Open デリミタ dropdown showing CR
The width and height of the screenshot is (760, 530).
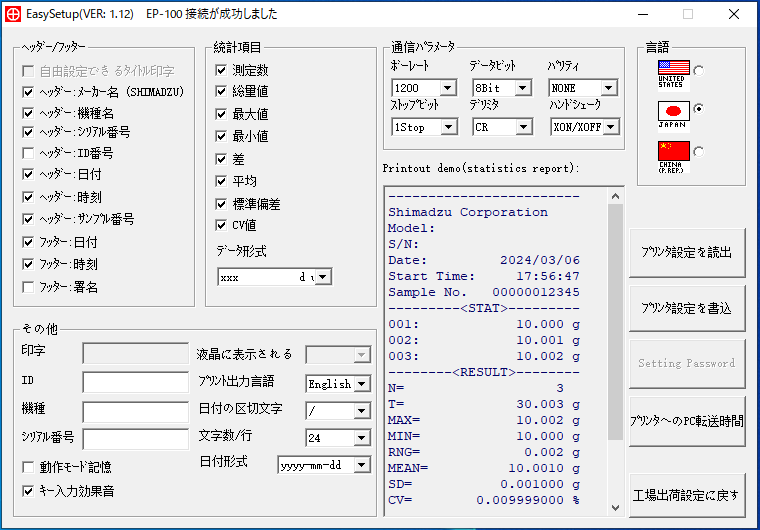(x=502, y=127)
